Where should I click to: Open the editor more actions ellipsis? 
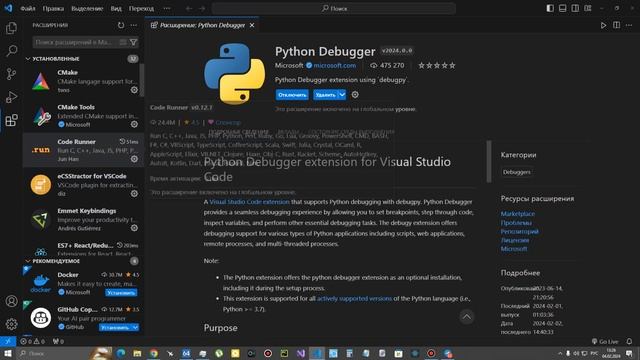629,25
